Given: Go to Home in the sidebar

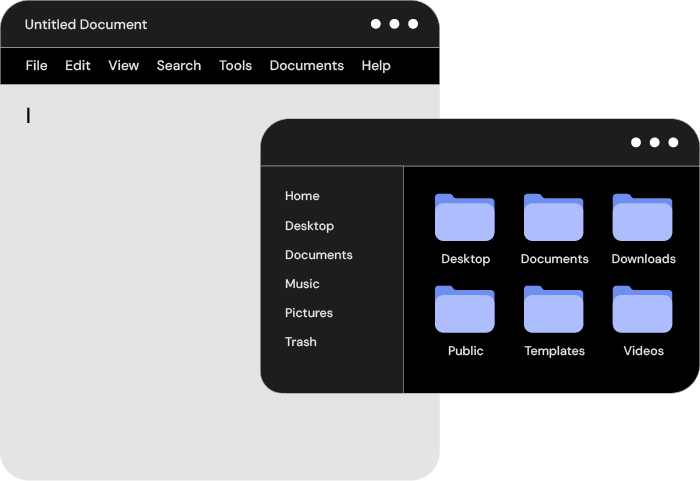Looking at the screenshot, I should pyautogui.click(x=302, y=197).
